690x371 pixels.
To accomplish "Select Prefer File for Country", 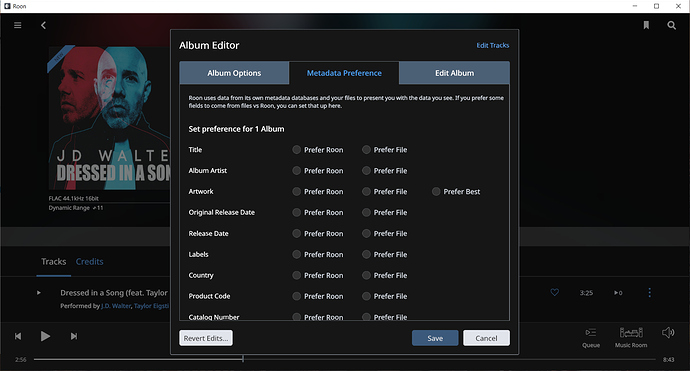I will [x=366, y=275].
